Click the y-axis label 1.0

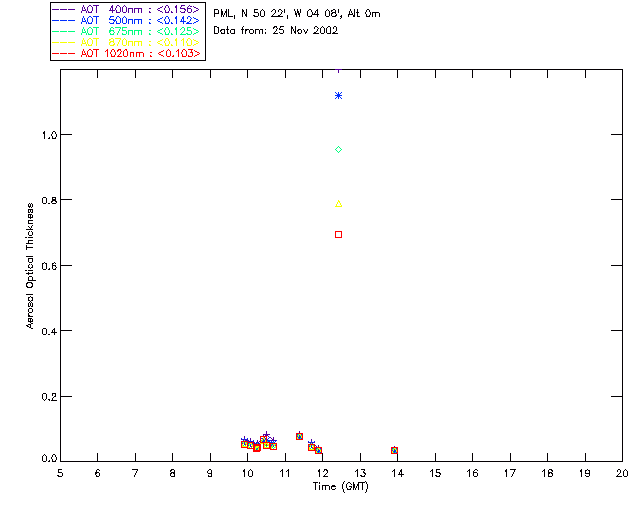point(49,135)
